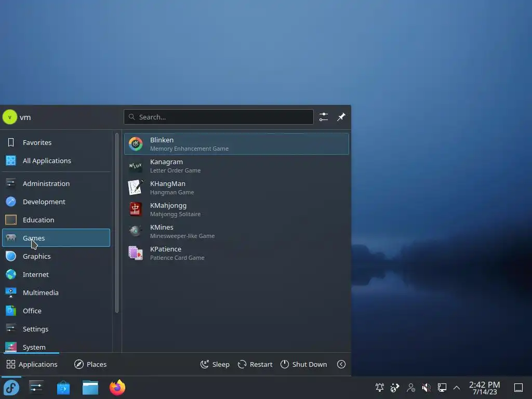Show All Applications list
Screen dimensions: 532x399
click(56, 161)
